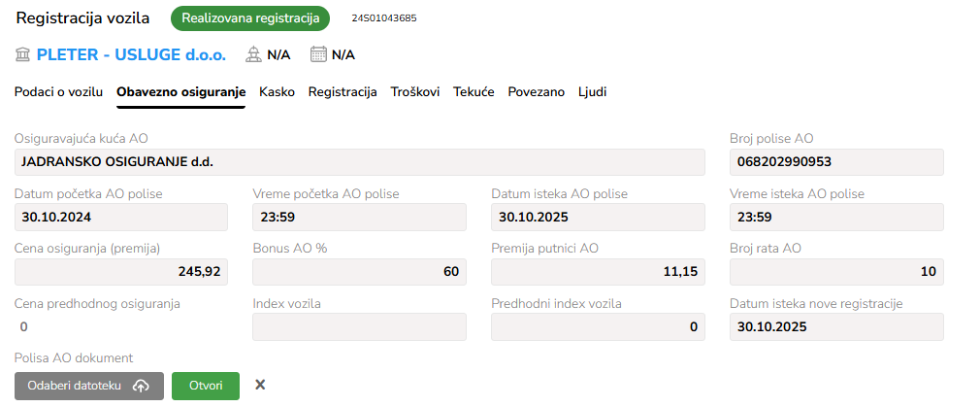Screen dimensions: 980x407
Task: Click the Realizovana registracija status badge
Action: 250,18
